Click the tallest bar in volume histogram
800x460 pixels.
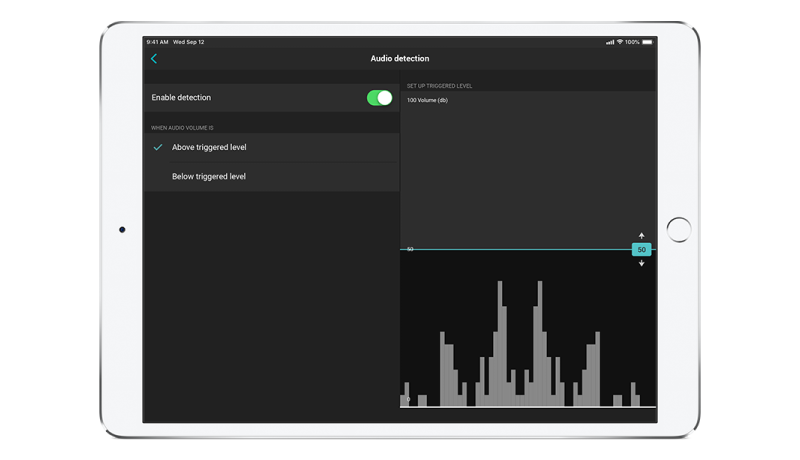click(x=500, y=340)
